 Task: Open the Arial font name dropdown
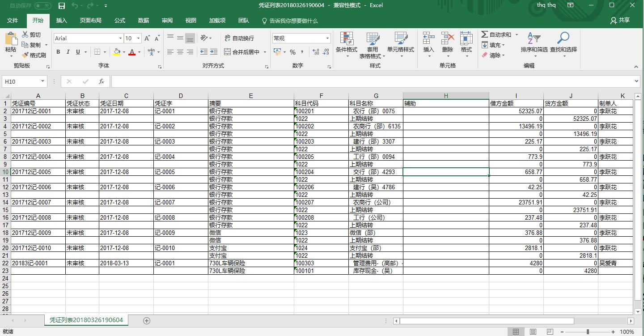coord(120,38)
